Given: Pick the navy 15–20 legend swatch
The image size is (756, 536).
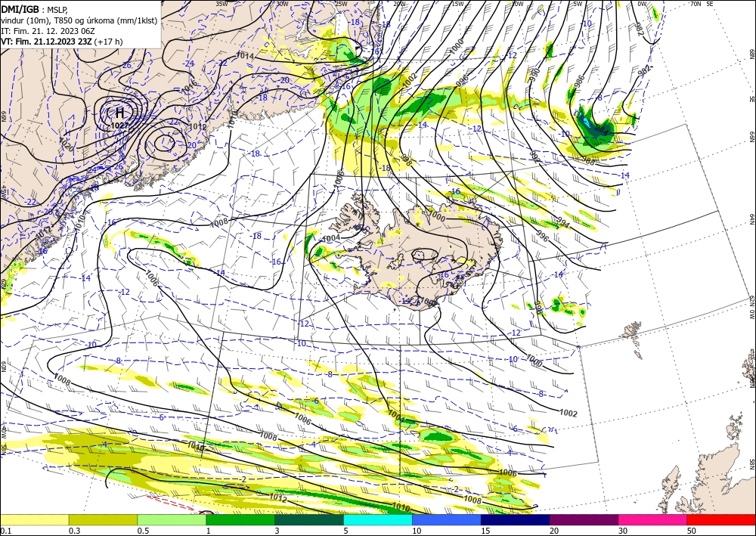Looking at the screenshot, I should point(515,519).
